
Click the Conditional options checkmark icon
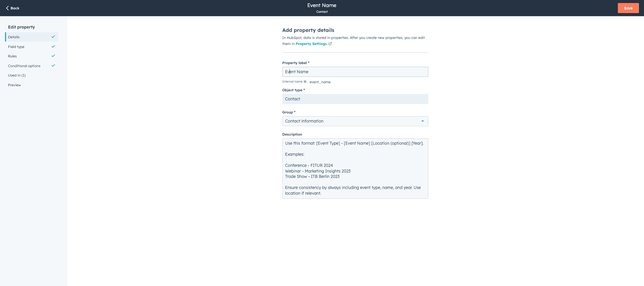point(53,65)
